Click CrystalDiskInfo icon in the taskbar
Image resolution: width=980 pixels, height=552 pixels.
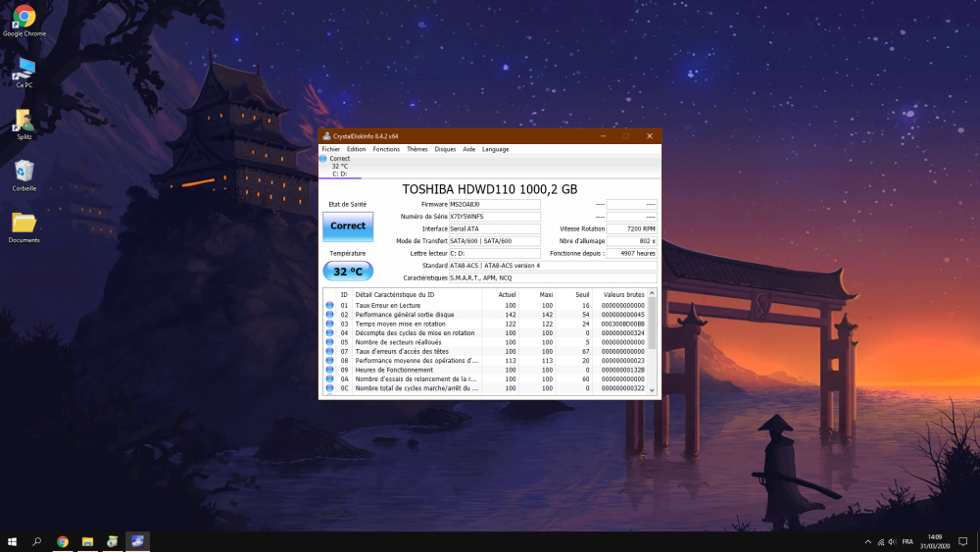[x=138, y=541]
